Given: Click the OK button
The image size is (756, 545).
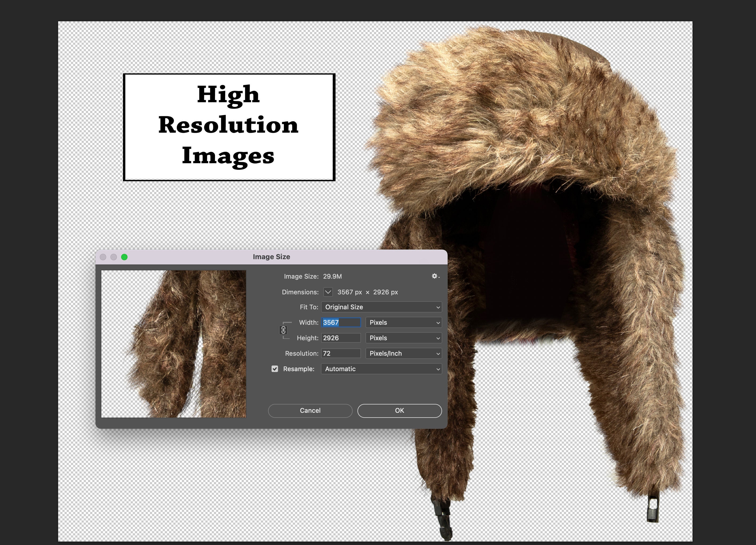Looking at the screenshot, I should (x=399, y=410).
